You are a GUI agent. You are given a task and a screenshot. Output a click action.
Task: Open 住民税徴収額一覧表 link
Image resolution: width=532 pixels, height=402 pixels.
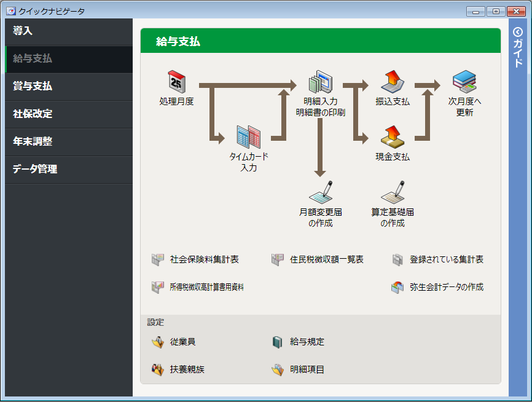click(x=326, y=259)
